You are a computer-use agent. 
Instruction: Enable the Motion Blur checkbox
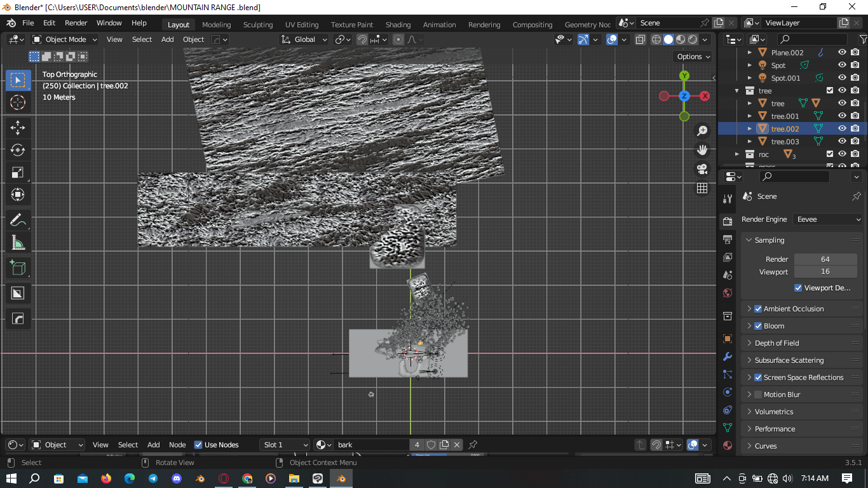758,395
